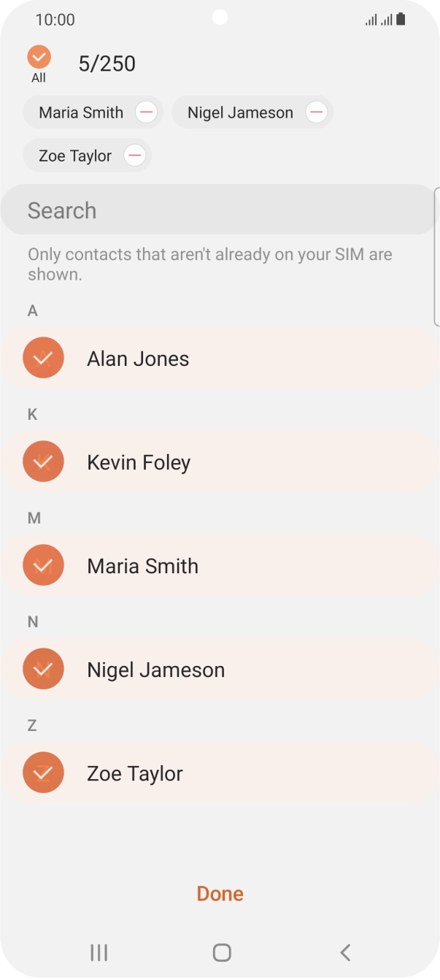Tap the Android home navigation icon
Viewport: 440px width, 980px height.
click(x=221, y=952)
